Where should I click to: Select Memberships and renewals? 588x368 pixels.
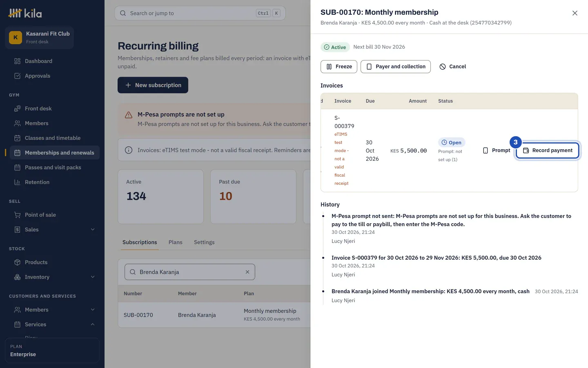coord(54,153)
